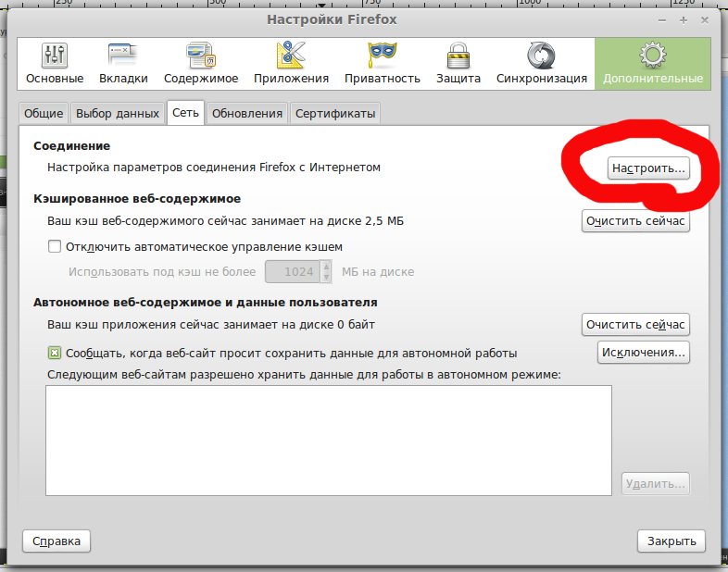The width and height of the screenshot is (728, 572).
Task: Switch to the Обновления tab
Action: (246, 114)
